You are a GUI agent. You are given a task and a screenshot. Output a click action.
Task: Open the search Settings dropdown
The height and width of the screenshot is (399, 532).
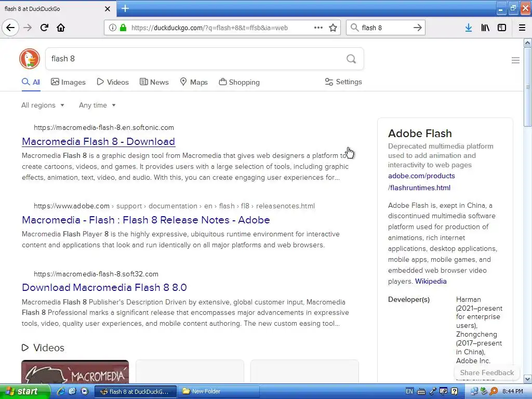pyautogui.click(x=343, y=82)
